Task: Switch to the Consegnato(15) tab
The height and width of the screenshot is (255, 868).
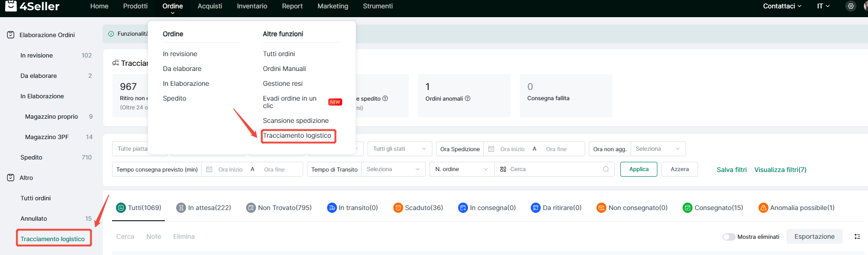Action: click(713, 208)
